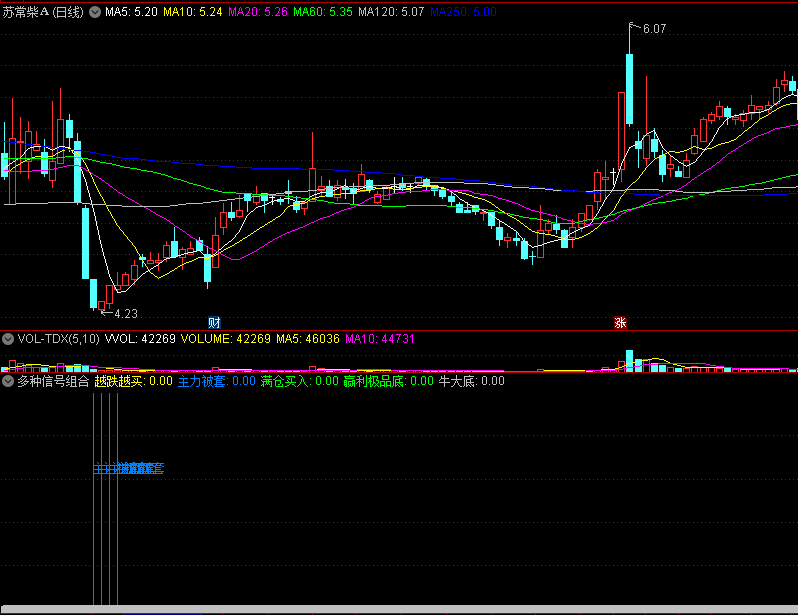Image resolution: width=798 pixels, height=615 pixels.
Task: Click the 6.07 high price annotation
Action: coord(654,29)
